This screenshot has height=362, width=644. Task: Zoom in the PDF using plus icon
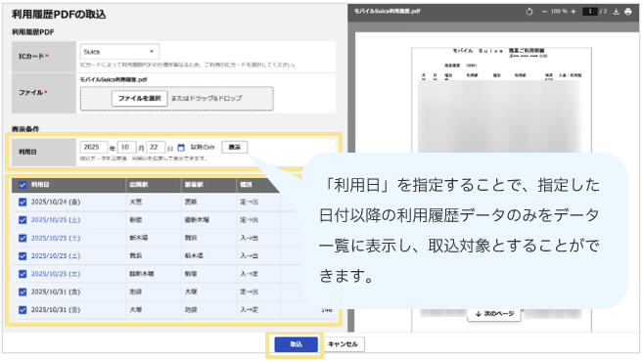tap(573, 12)
